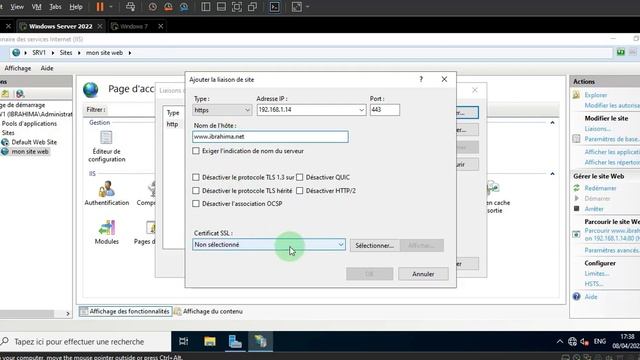
Task: Collapse the IIS section chevron
Action: (x=552, y=173)
